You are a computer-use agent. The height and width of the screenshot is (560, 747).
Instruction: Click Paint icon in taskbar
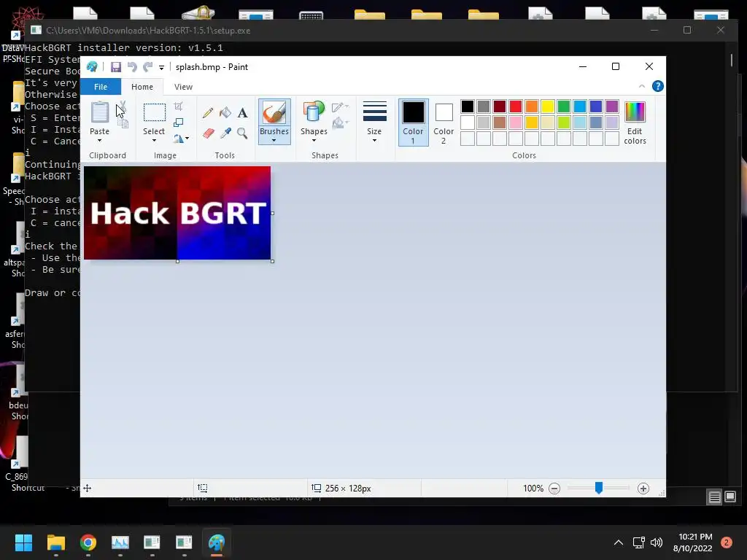click(216, 542)
